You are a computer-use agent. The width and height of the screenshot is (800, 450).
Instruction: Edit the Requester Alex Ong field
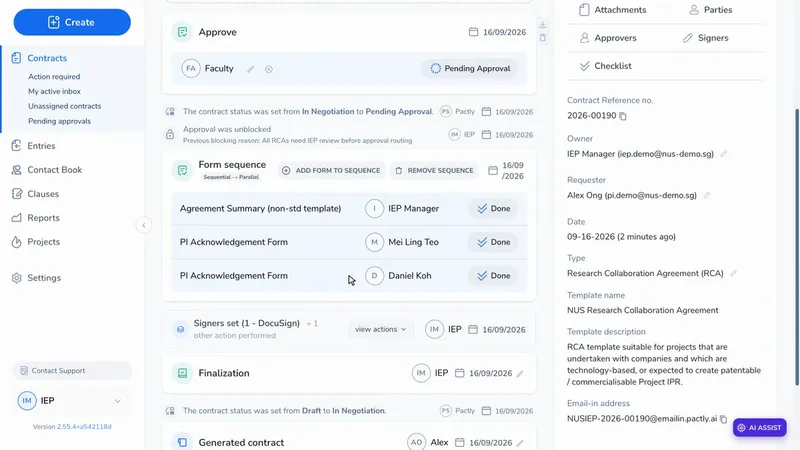(707, 195)
